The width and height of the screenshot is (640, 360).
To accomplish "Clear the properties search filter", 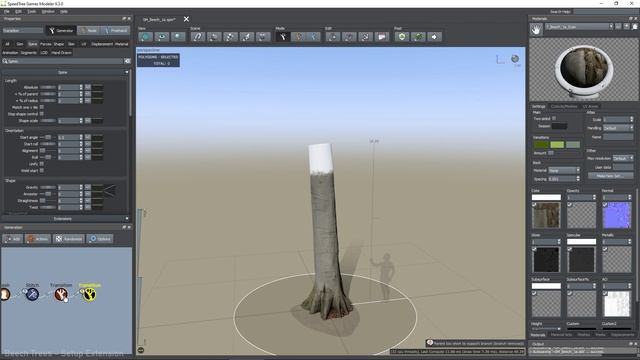I will tap(127, 61).
